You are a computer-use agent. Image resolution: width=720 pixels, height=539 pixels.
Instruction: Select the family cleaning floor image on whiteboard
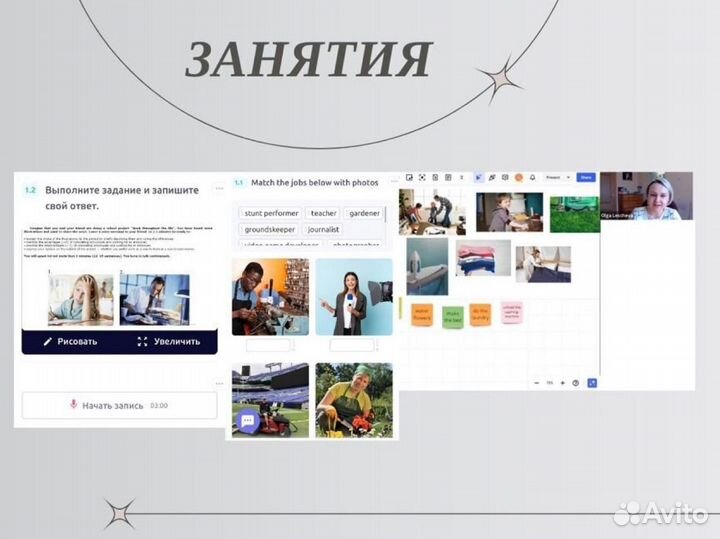433,212
